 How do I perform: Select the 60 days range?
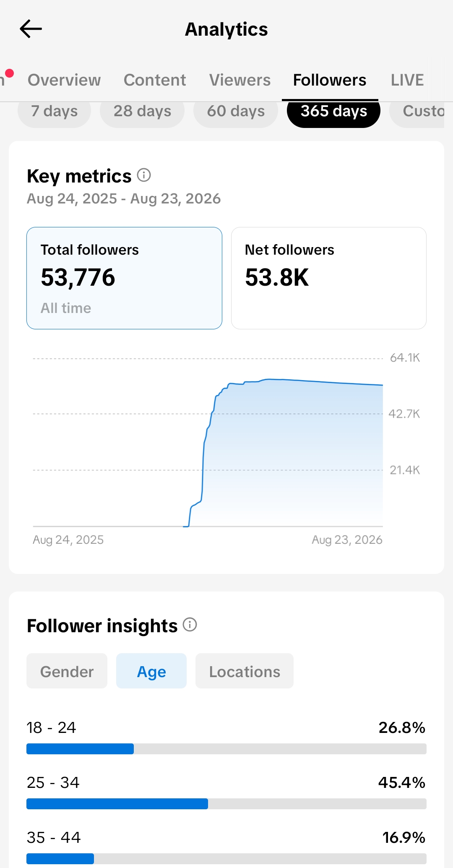(236, 112)
